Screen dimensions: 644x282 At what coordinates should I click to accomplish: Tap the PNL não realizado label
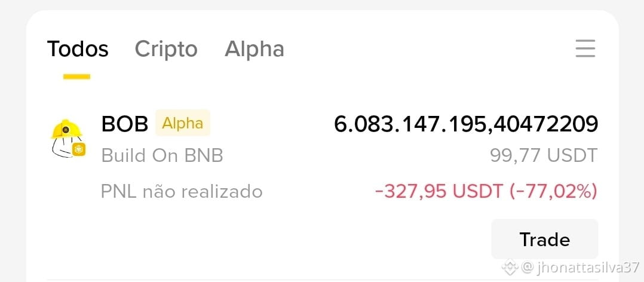182,191
